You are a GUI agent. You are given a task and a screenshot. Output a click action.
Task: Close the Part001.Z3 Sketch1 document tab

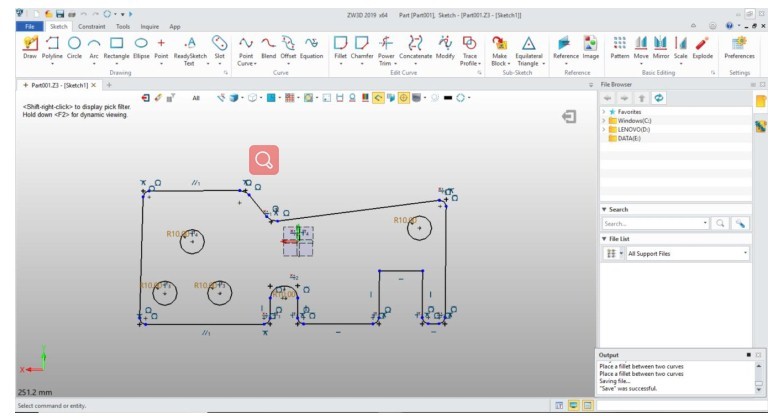point(94,85)
